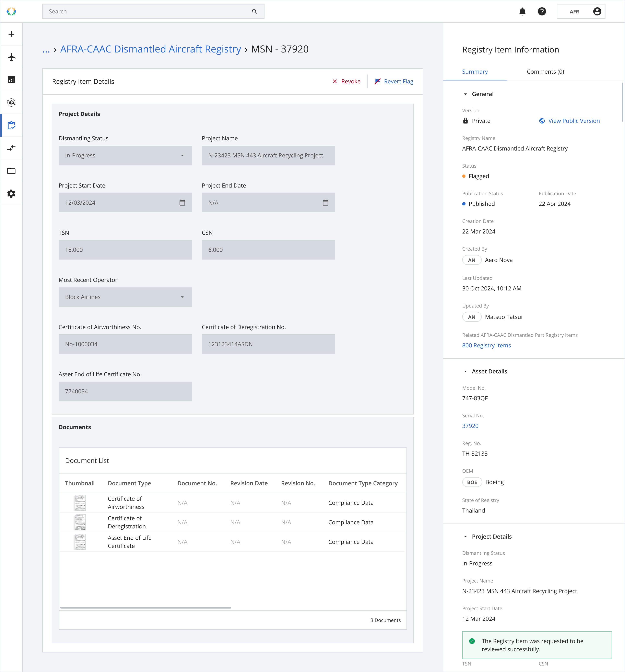Click the plus add icon in sidebar
The height and width of the screenshot is (672, 625).
click(12, 34)
